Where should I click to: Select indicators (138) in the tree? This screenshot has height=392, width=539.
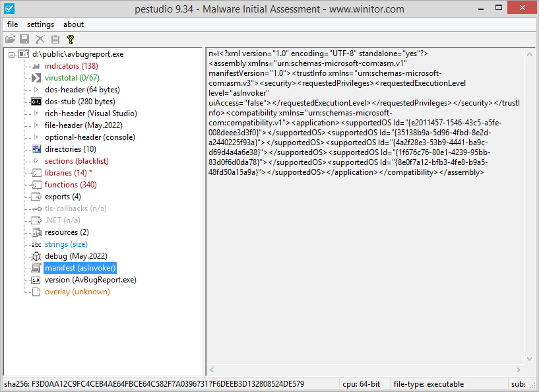71,66
